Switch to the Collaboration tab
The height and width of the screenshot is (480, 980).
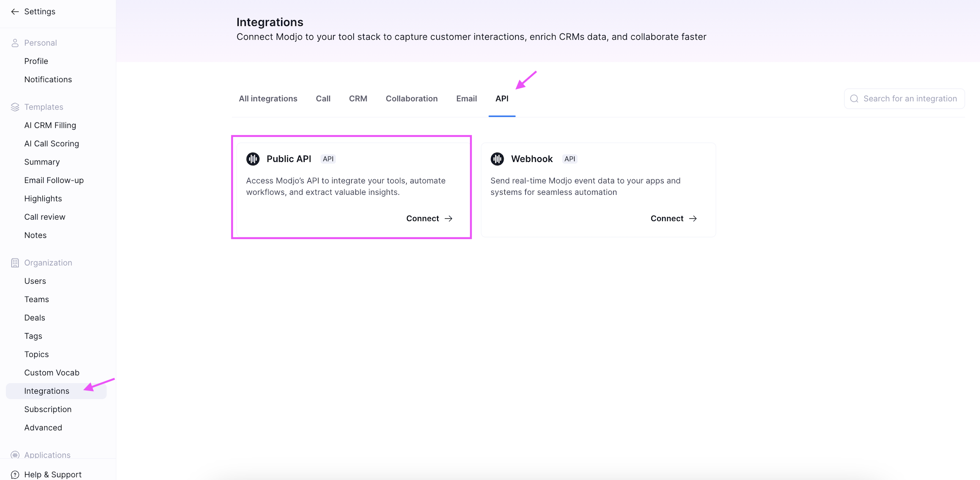coord(412,99)
